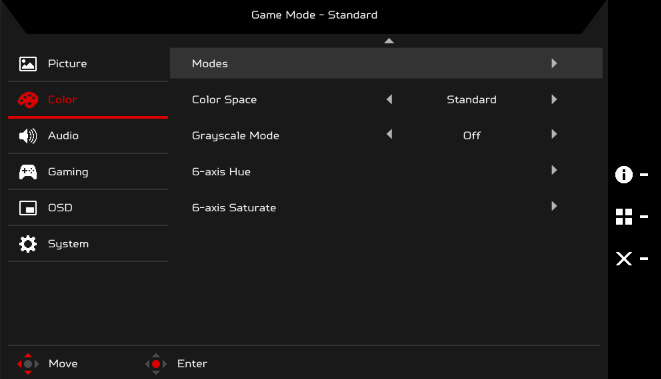Click the red Color palette icon
Image resolution: width=661 pixels, height=379 pixels.
28,100
